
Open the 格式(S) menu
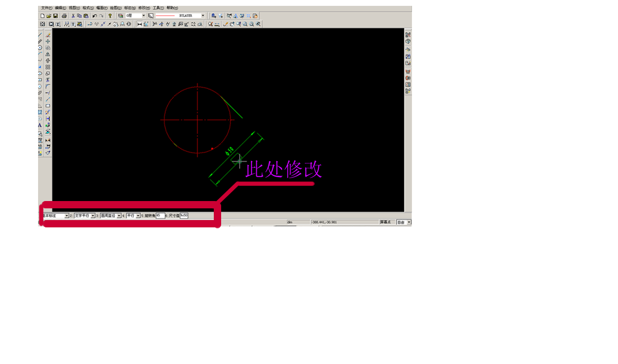coord(88,8)
